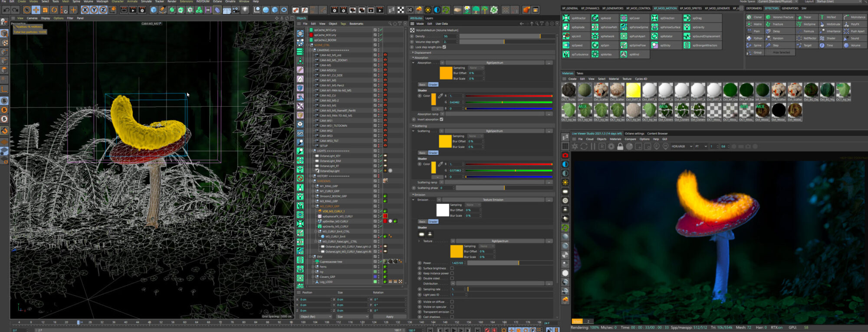Add an xpTurbulence modifier
This screenshot has width=868, height=332.
[x=576, y=55]
